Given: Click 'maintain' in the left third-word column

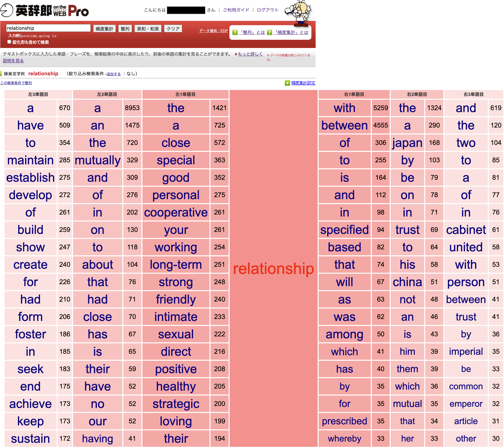Looking at the screenshot, I should point(31,160).
